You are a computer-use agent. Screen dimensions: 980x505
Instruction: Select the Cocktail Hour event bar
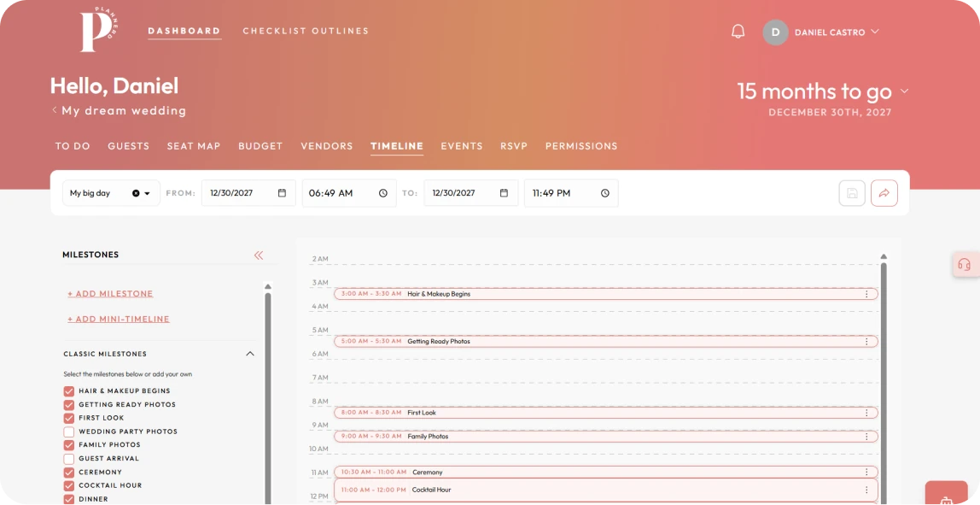[605, 490]
